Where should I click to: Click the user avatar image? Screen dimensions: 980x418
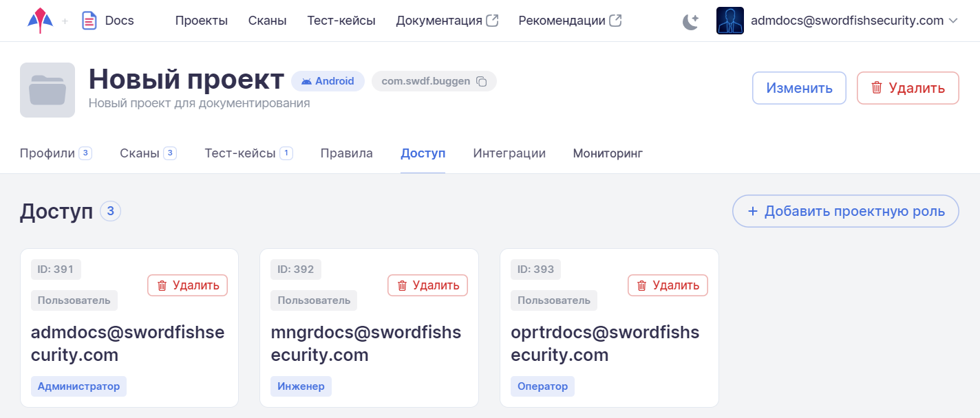729,21
